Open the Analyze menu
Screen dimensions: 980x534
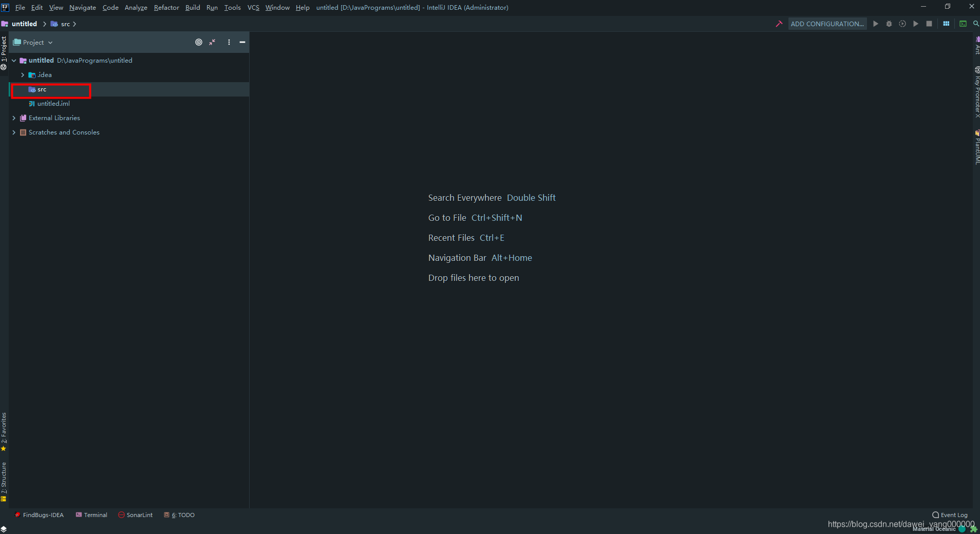tap(136, 7)
